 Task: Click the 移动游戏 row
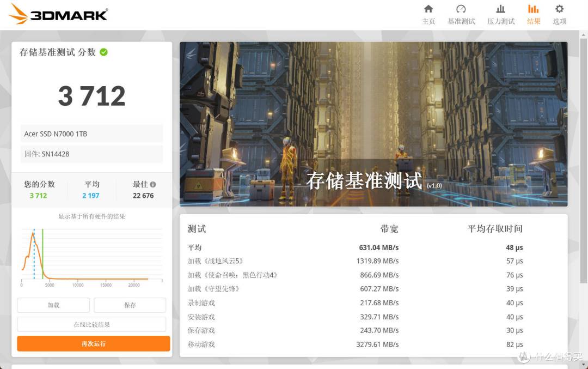355,344
